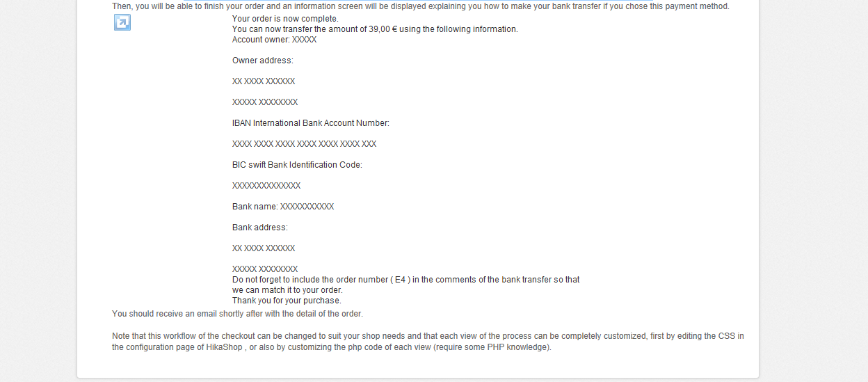
Task: Click the 'Note that this workflow' paragraph
Action: click(427, 336)
